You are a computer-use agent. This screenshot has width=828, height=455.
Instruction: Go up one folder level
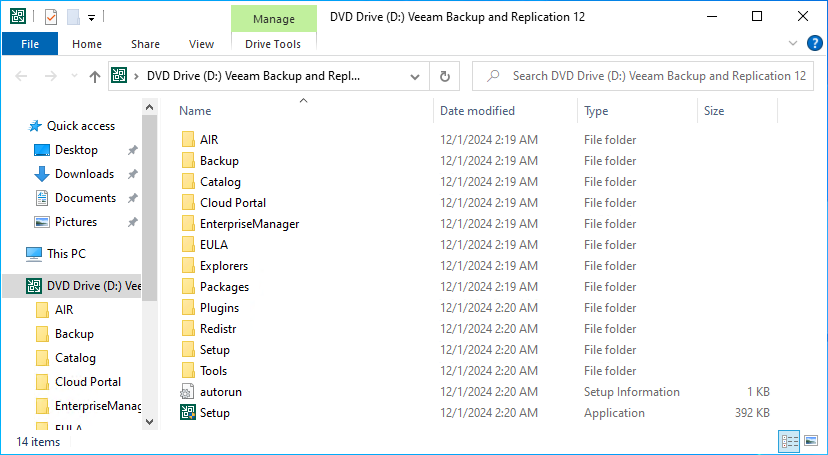coord(95,77)
